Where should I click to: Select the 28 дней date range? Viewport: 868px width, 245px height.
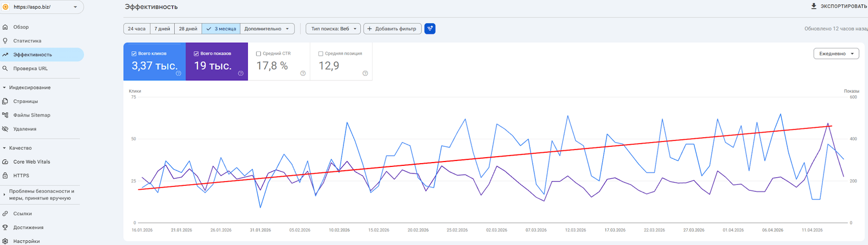pos(188,29)
